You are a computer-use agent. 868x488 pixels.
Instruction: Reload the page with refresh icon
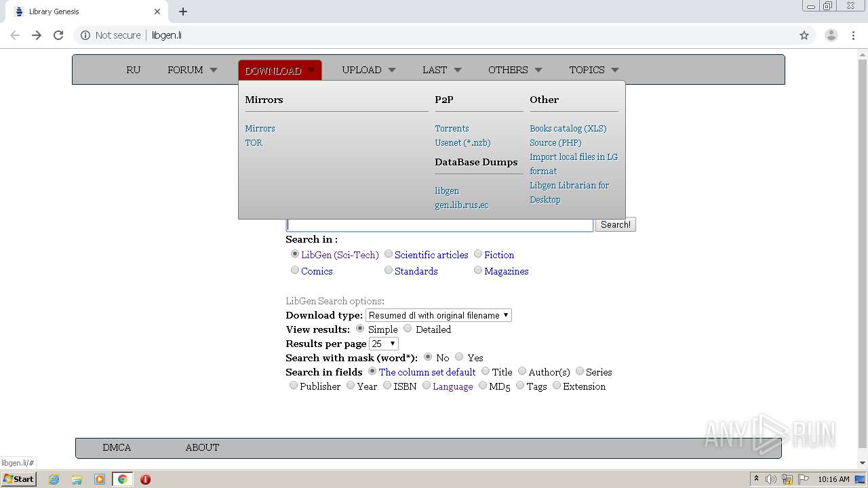[58, 35]
